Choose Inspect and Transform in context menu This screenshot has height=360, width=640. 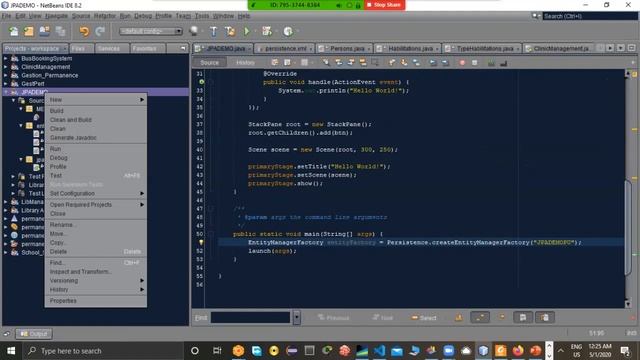tap(96, 271)
